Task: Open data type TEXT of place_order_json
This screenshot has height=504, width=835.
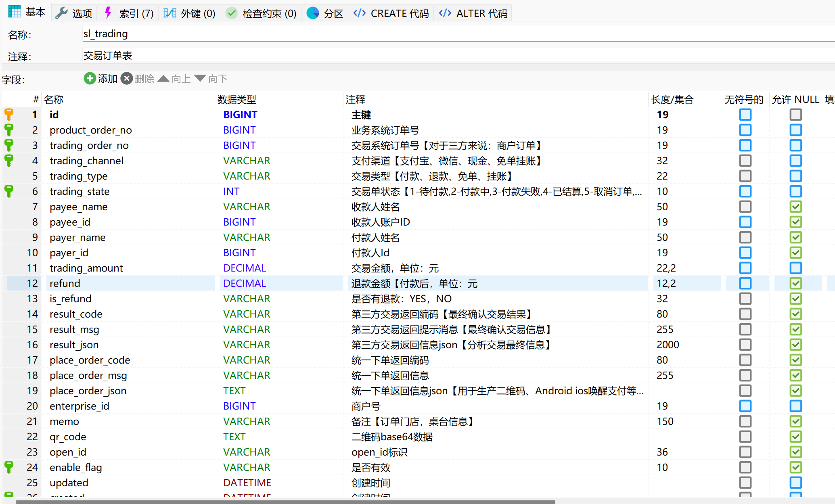Action: click(234, 391)
